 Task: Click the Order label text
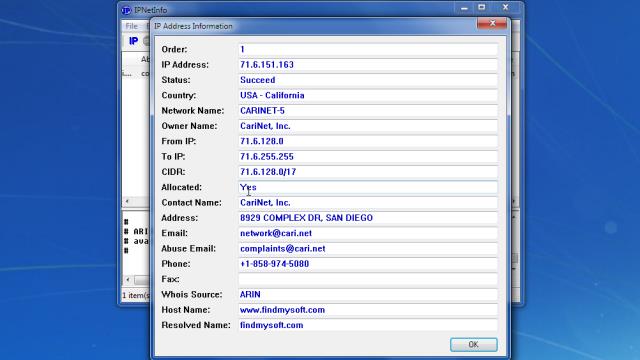pyautogui.click(x=174, y=49)
